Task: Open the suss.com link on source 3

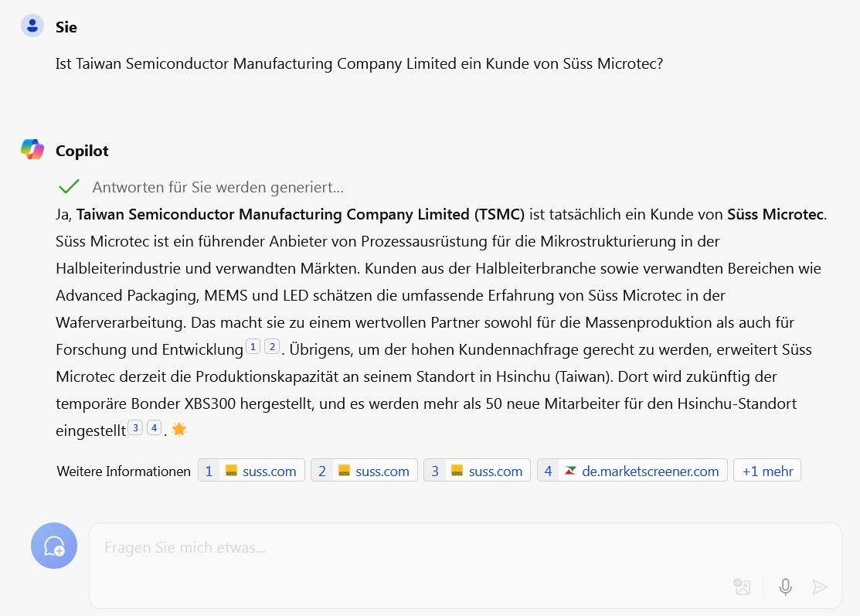Action: [x=495, y=471]
